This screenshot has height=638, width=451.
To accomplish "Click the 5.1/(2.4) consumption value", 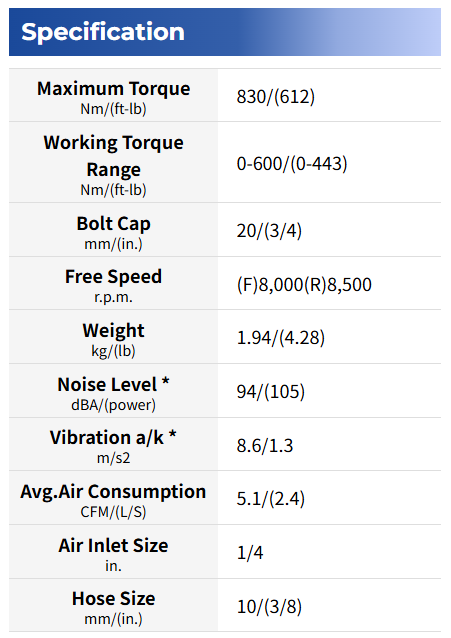I will 271,499.
